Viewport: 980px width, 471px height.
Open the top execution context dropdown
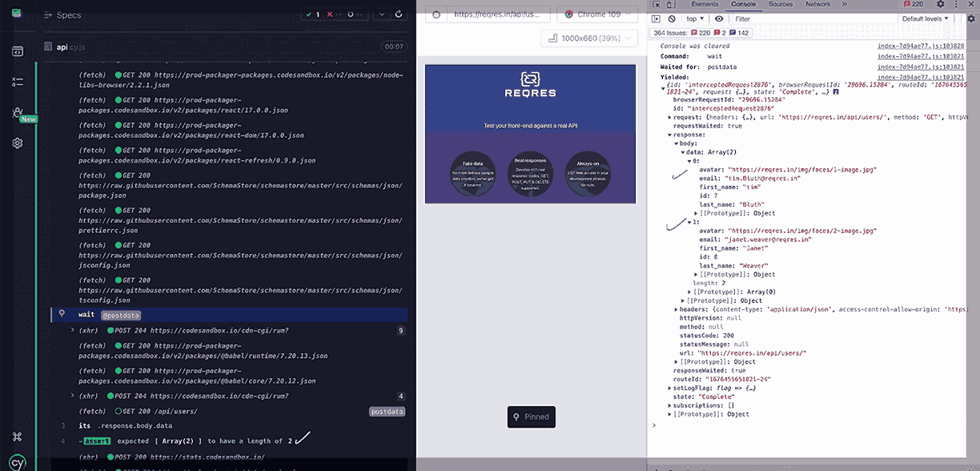tap(694, 18)
